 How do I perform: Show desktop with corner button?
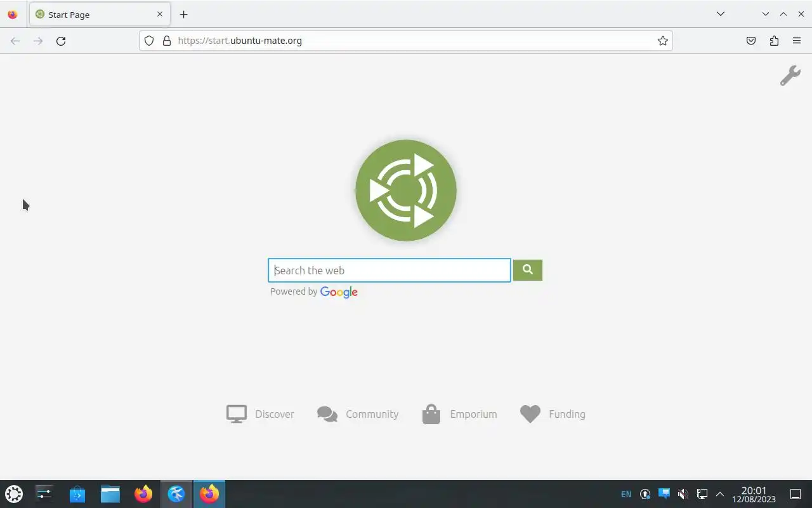click(x=796, y=494)
